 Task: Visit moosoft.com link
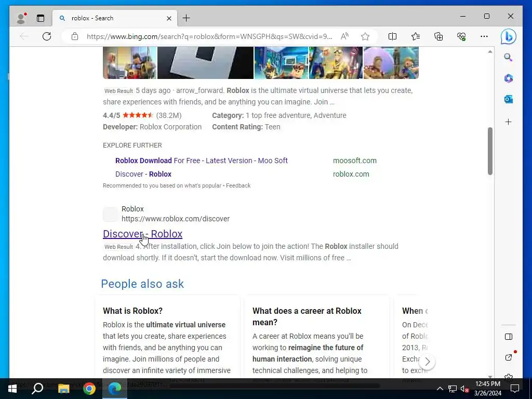click(354, 161)
